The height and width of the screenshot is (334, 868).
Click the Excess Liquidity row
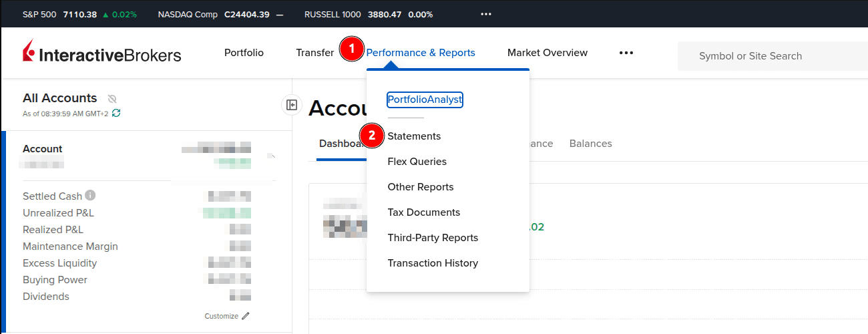tap(137, 263)
